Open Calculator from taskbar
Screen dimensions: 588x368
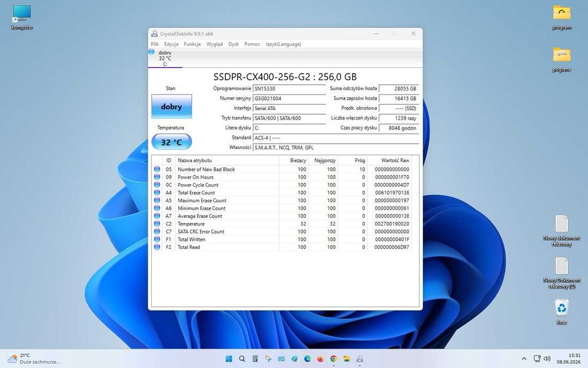pyautogui.click(x=255, y=359)
